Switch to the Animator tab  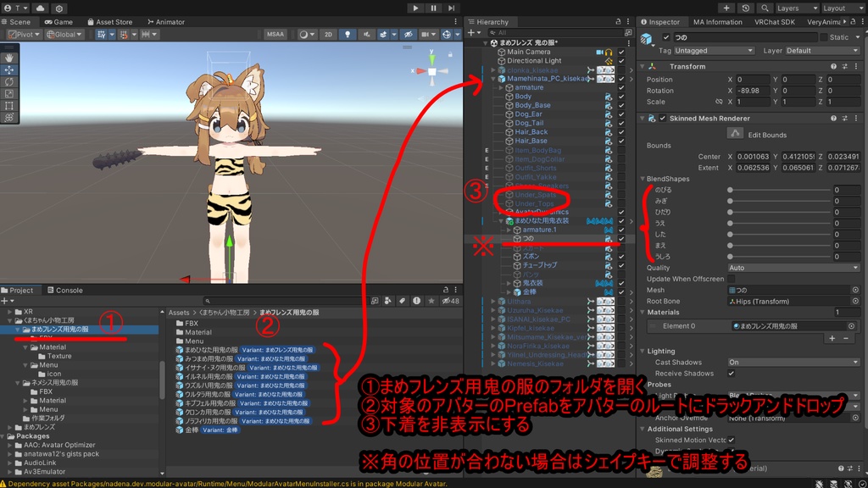click(166, 22)
